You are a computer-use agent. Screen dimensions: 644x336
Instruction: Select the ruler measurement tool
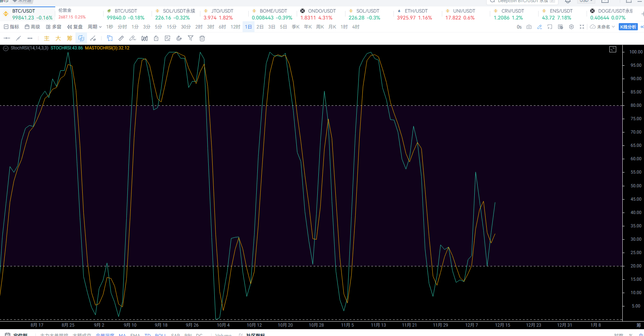pos(121,38)
